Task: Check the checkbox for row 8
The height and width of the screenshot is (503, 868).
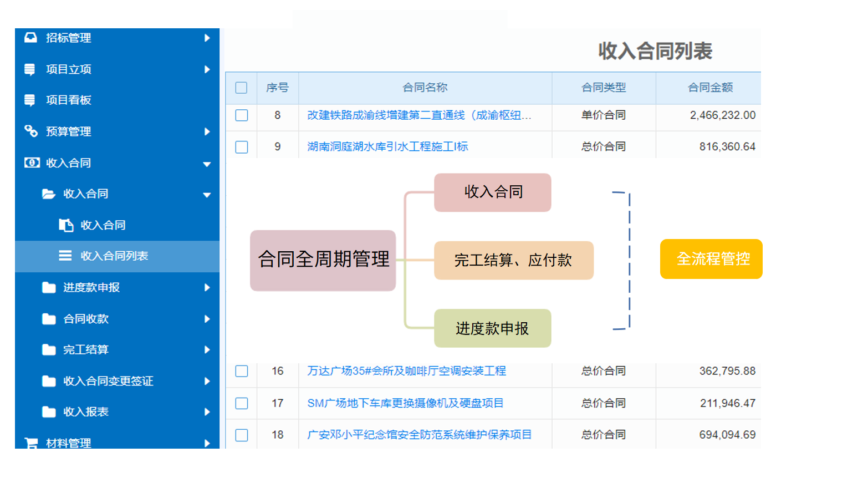Action: pos(241,115)
